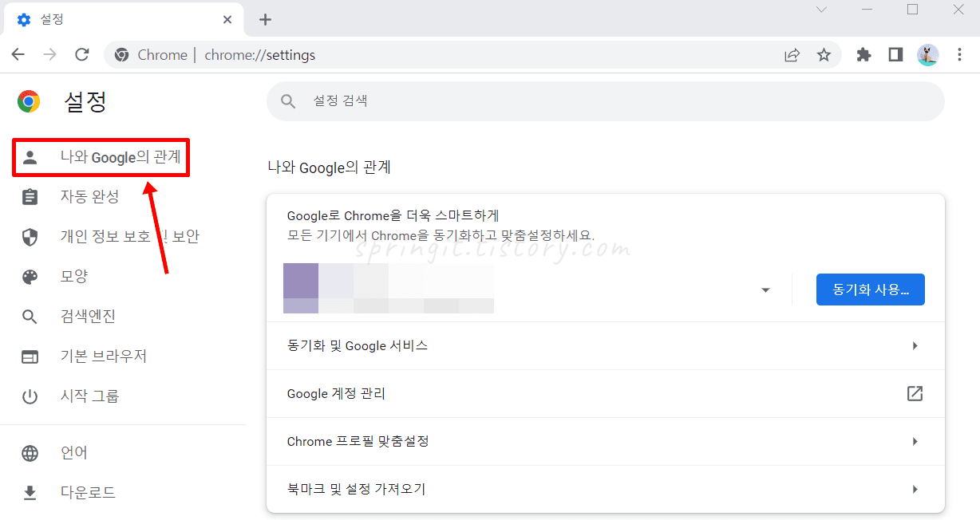The width and height of the screenshot is (980, 520).
Task: Focus the 설정 검색 search field
Action: [x=605, y=101]
